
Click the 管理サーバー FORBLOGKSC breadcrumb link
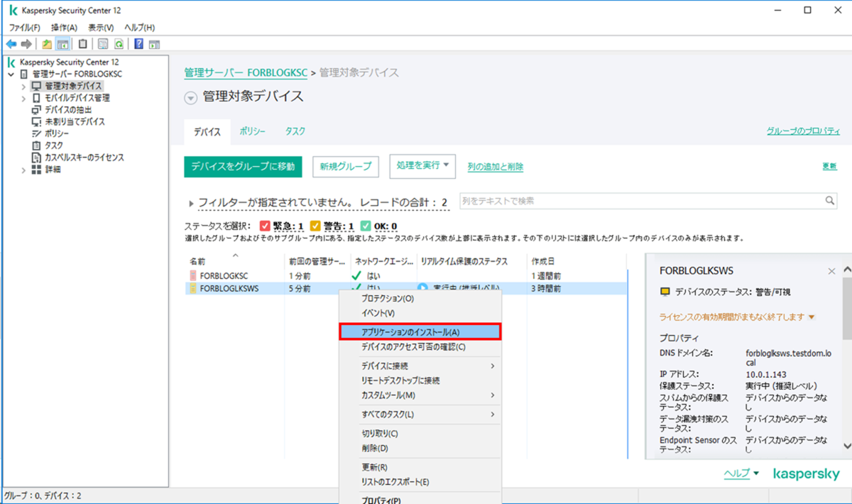246,72
